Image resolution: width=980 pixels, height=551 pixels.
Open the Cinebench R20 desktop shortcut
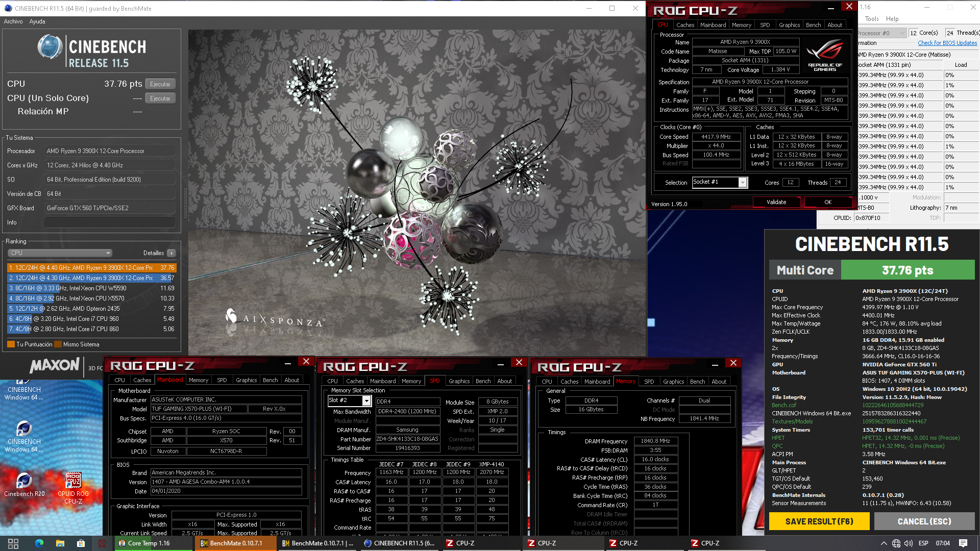click(x=24, y=484)
